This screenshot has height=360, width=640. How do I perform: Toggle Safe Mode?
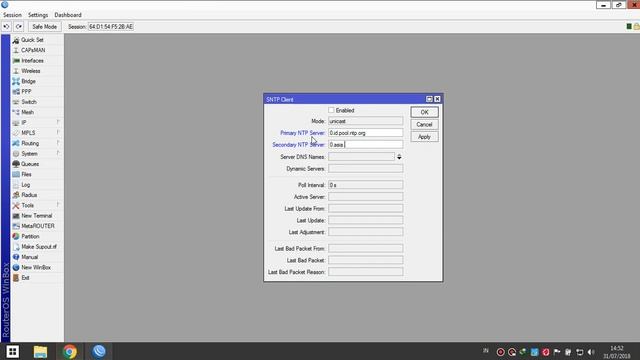(44, 27)
